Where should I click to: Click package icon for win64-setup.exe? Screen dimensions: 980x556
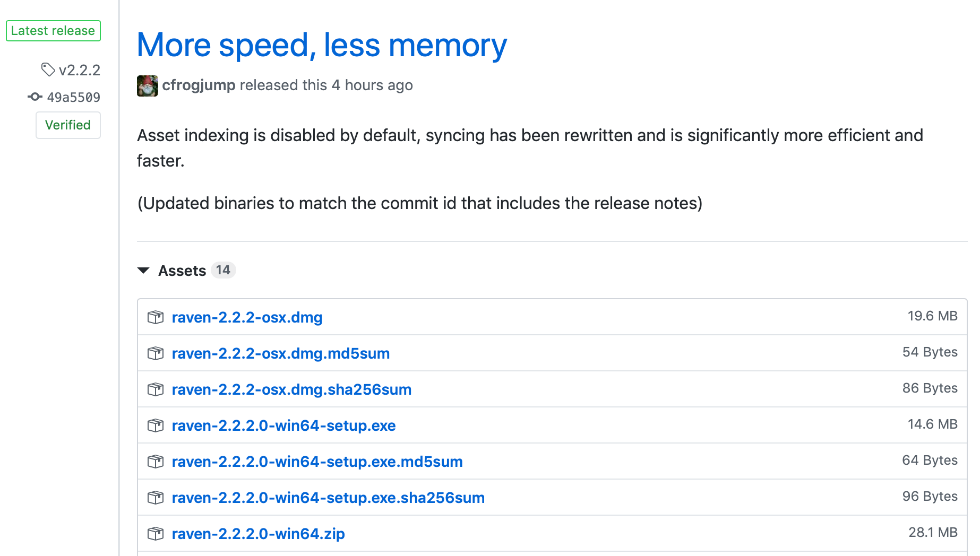click(x=156, y=425)
